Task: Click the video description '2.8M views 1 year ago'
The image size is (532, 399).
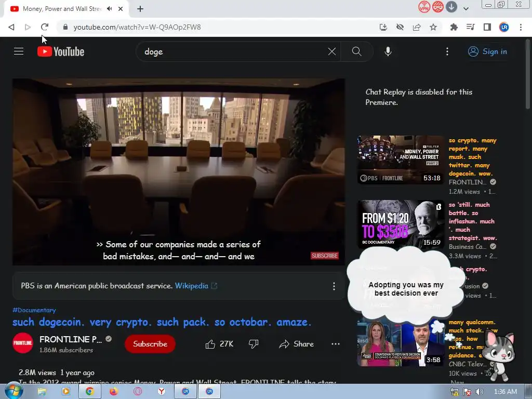Action: (x=56, y=373)
